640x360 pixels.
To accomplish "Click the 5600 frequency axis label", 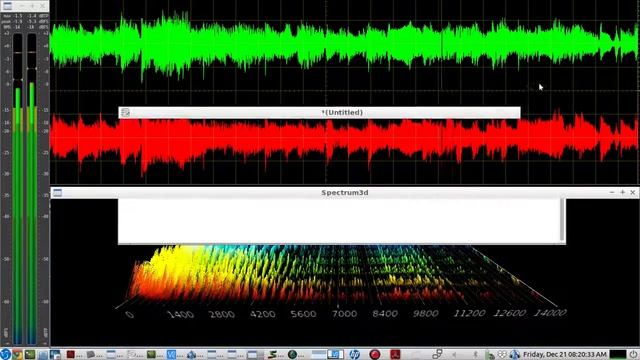I will (303, 314).
